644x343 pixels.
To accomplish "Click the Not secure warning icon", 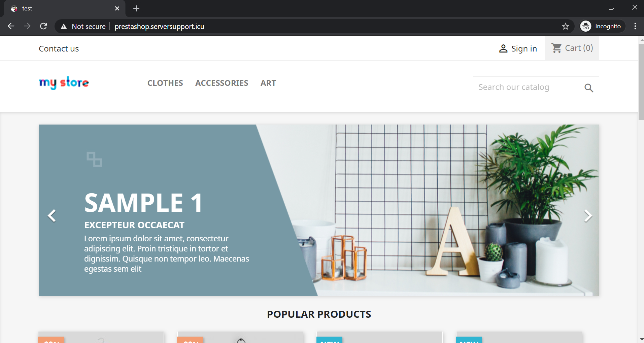I will pyautogui.click(x=64, y=26).
